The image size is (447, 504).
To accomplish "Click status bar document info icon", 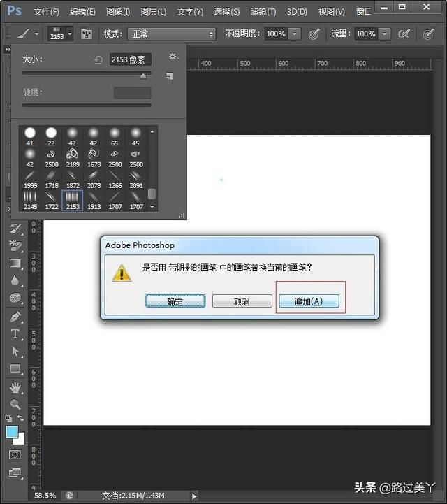I will tap(69, 496).
